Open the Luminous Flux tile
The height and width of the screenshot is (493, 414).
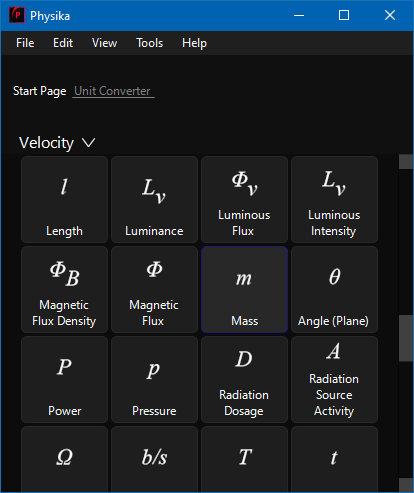tap(244, 199)
